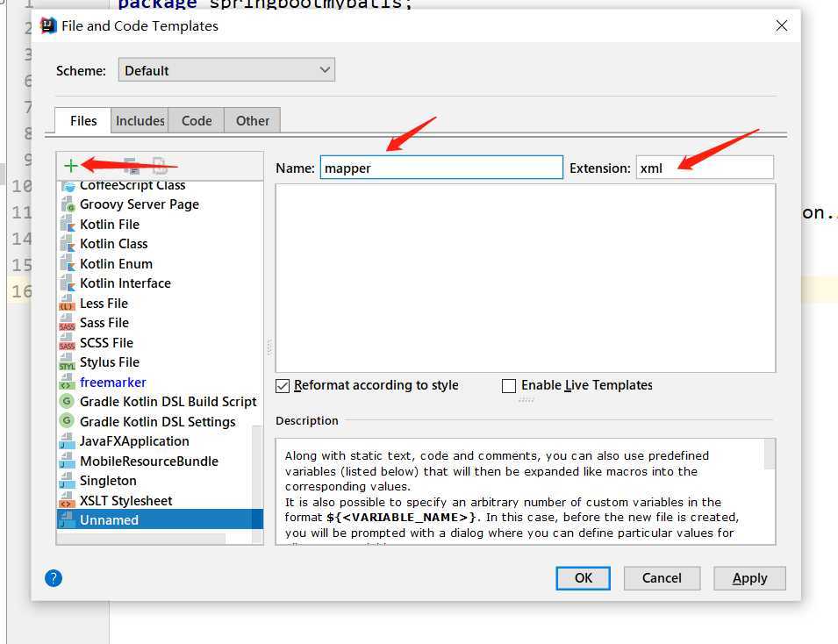This screenshot has height=644, width=838.
Task: Enable Live Templates checkbox
Action: point(509,385)
